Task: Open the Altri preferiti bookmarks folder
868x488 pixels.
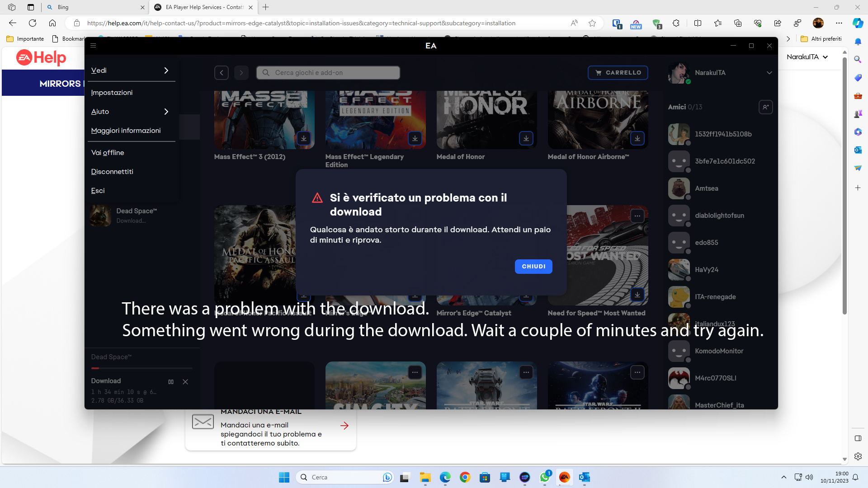Action: [x=821, y=39]
